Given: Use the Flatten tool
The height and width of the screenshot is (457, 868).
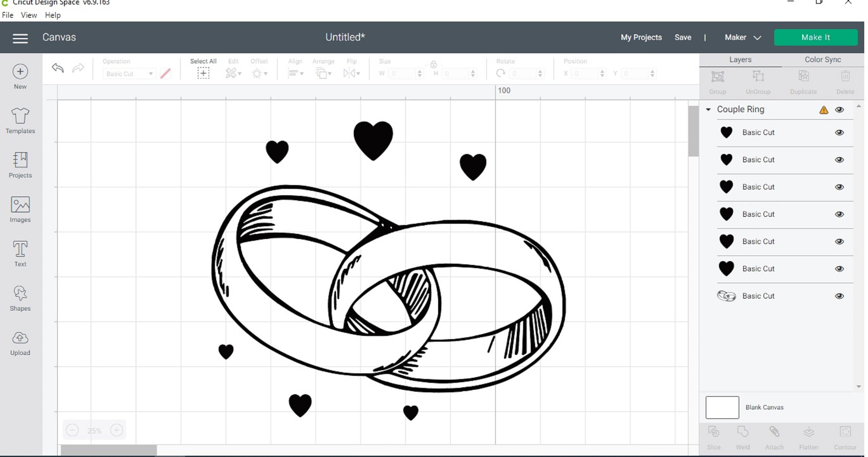Looking at the screenshot, I should 808,434.
